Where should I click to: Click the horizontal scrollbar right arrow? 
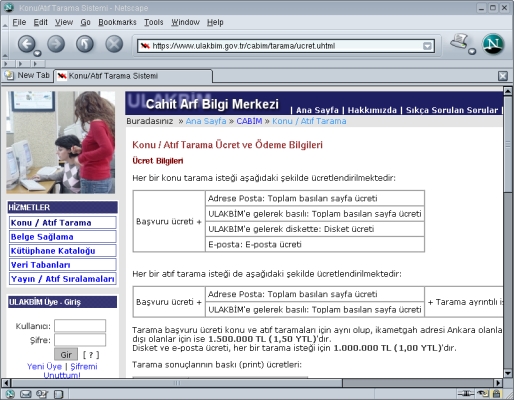(498, 383)
